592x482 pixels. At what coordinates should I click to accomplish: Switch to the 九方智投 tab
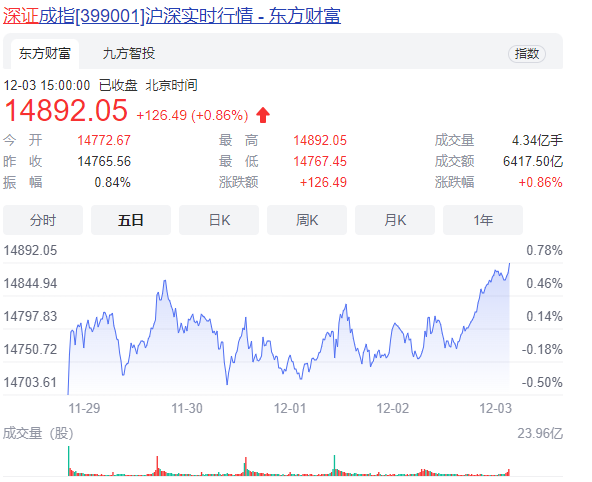pyautogui.click(x=129, y=54)
